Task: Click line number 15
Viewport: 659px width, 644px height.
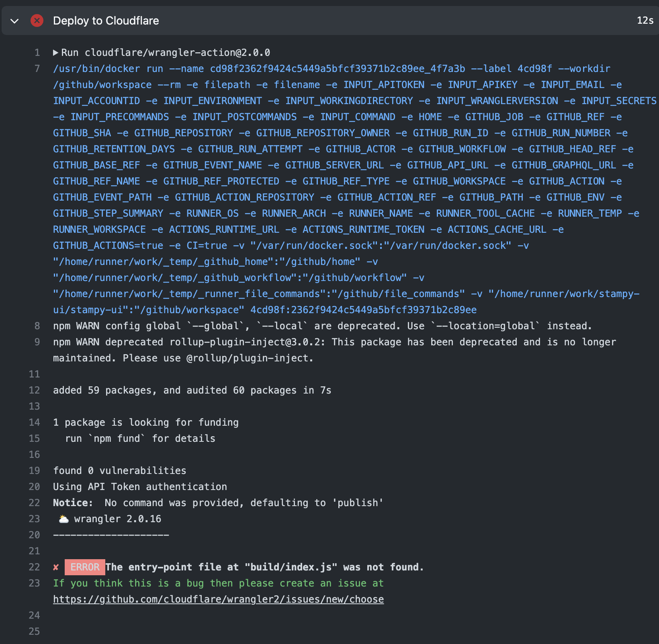Action: (35, 439)
